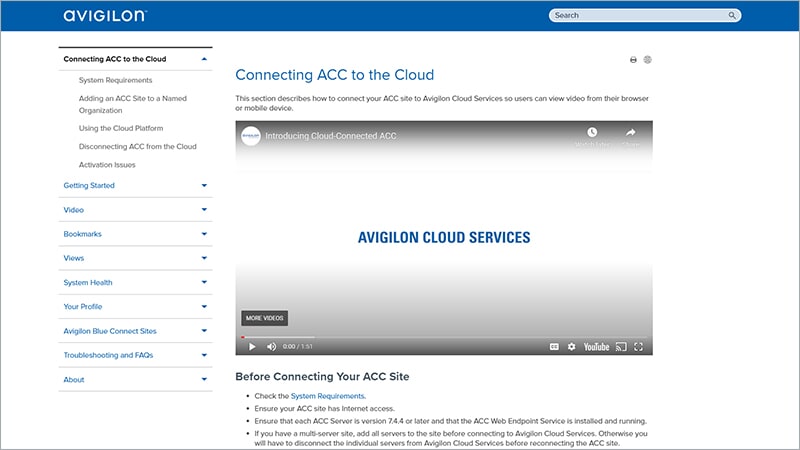Viewport: 800px width, 450px height.
Task: Open the About sidebar link
Action: coord(73,379)
